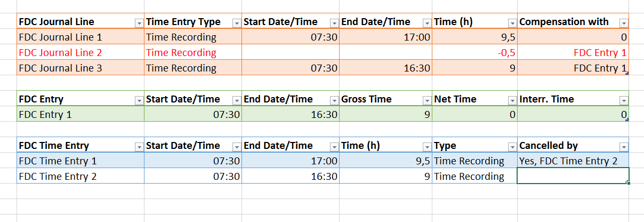Click the green FDC Entry 1 cell
This screenshot has height=222, width=644.
click(x=80, y=114)
